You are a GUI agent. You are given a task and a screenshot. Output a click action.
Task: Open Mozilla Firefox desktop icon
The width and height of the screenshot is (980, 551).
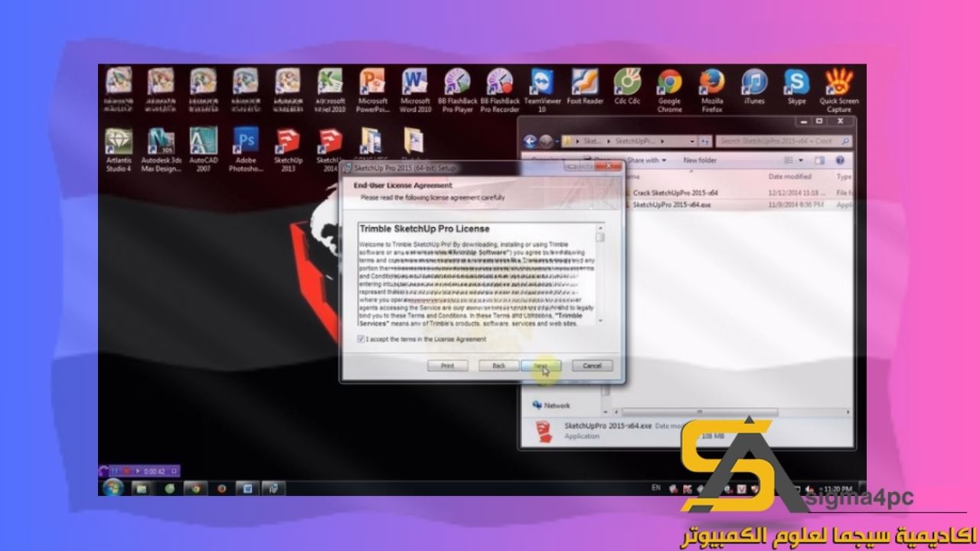[x=712, y=90]
